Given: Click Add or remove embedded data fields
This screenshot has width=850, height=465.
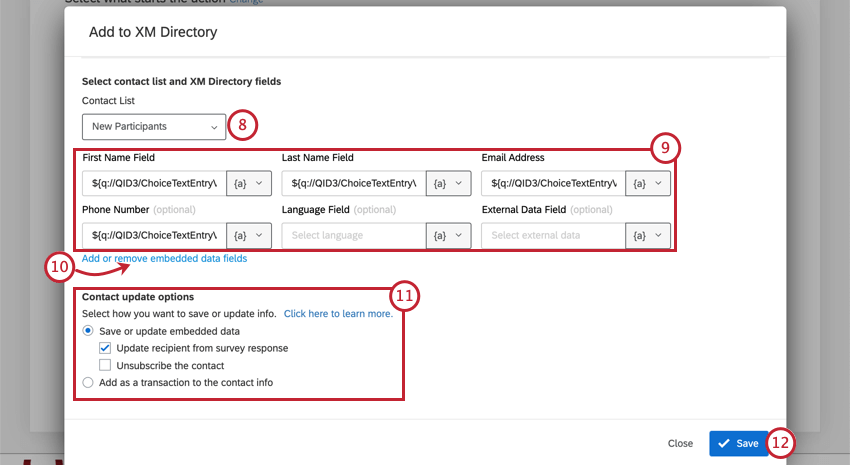Looking at the screenshot, I should tap(164, 259).
